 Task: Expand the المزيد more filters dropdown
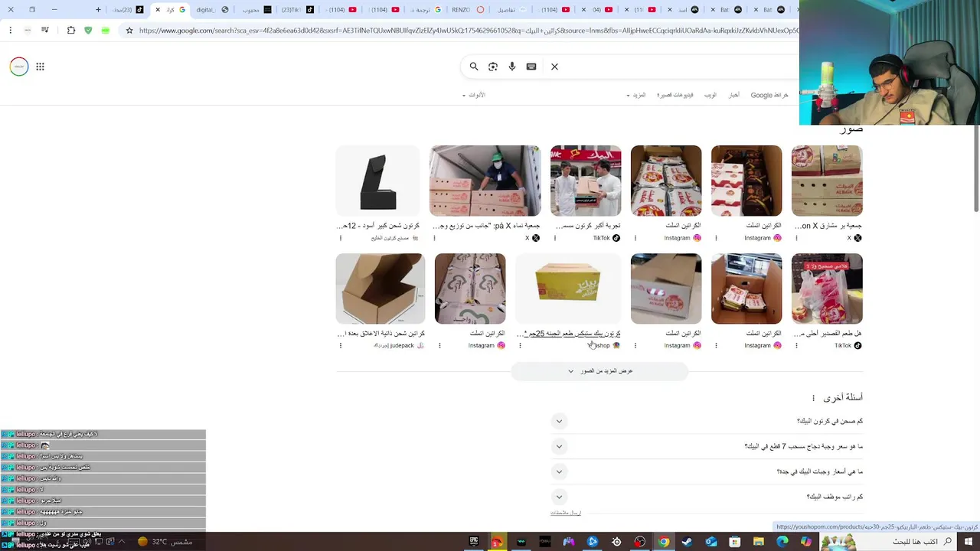(x=636, y=95)
